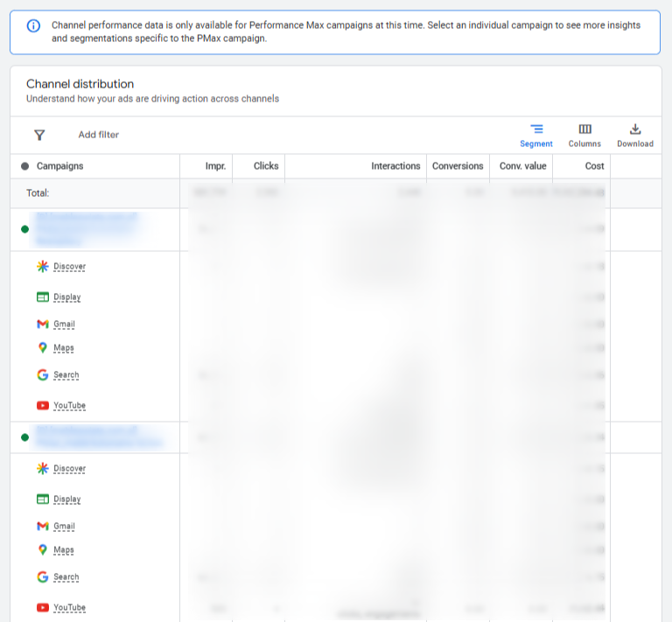Image resolution: width=672 pixels, height=622 pixels.
Task: Select the Gmail label in the second campaign
Action: [x=64, y=526]
